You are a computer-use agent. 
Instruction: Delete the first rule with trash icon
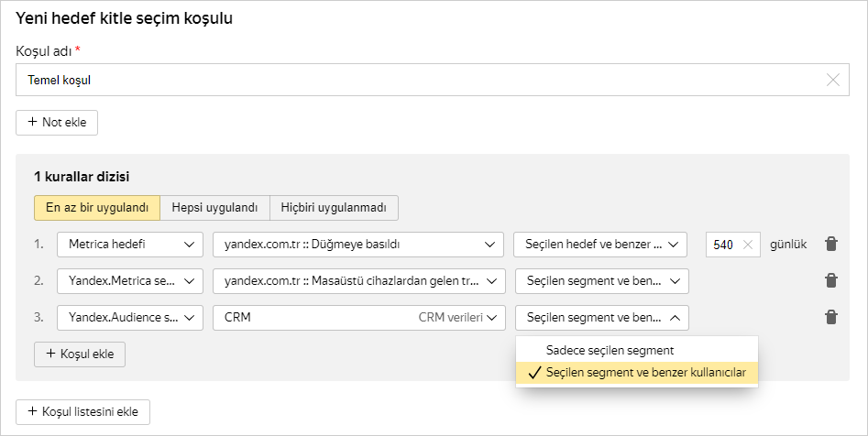point(831,245)
